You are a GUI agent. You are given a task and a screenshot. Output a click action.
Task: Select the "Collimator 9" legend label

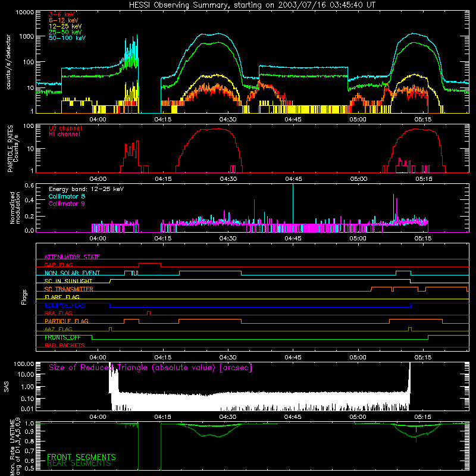click(x=67, y=203)
